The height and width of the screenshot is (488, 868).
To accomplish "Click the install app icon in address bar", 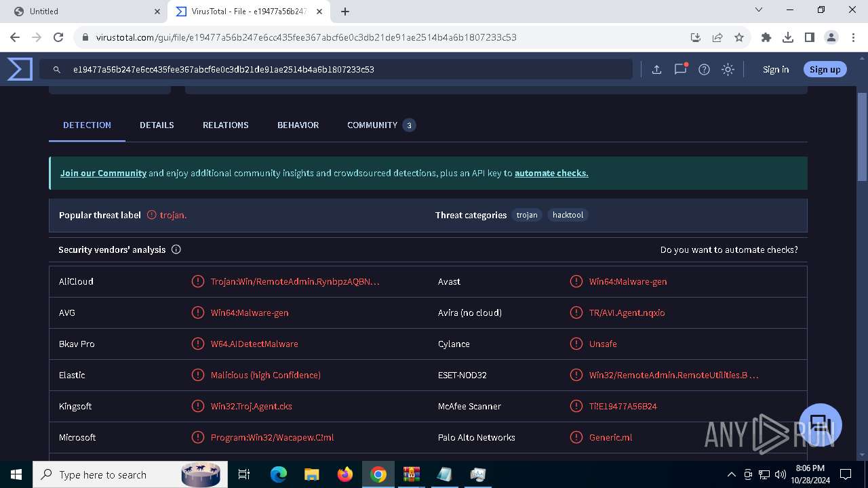I will 696,37.
